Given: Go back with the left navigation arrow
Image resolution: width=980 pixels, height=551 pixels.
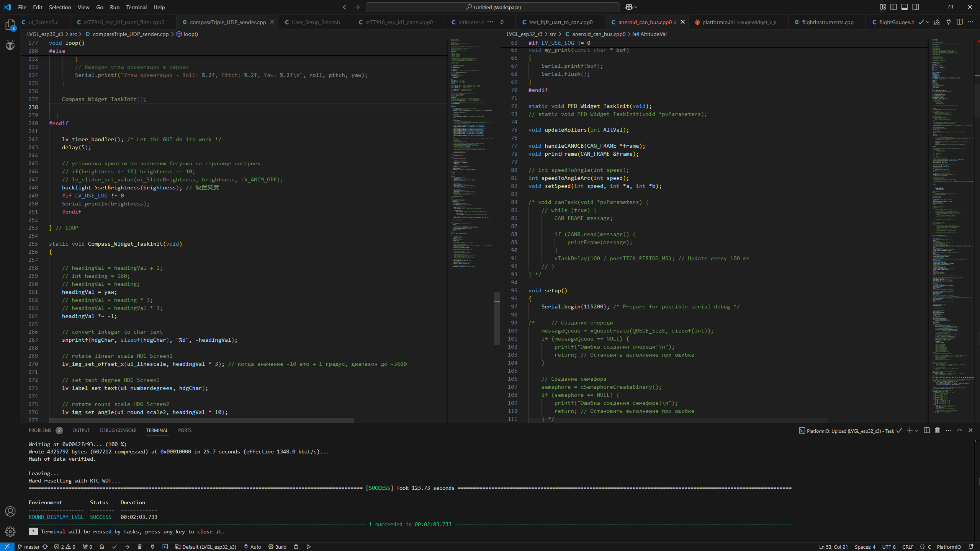Looking at the screenshot, I should [x=346, y=7].
